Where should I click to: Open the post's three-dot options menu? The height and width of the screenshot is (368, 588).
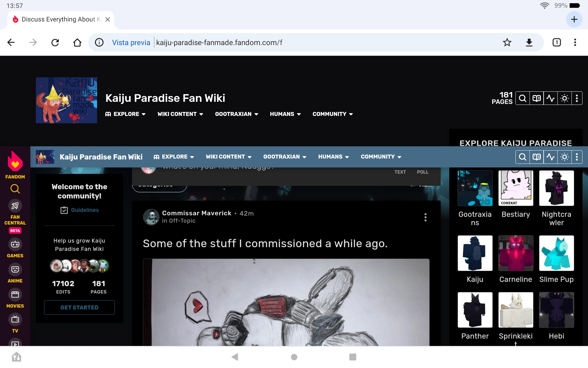(425, 217)
